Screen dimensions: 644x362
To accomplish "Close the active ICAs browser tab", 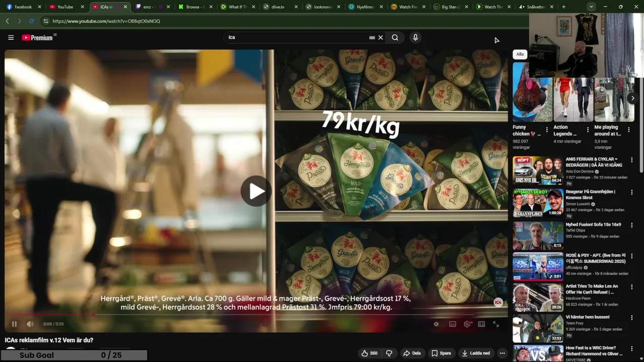I will click(x=125, y=7).
